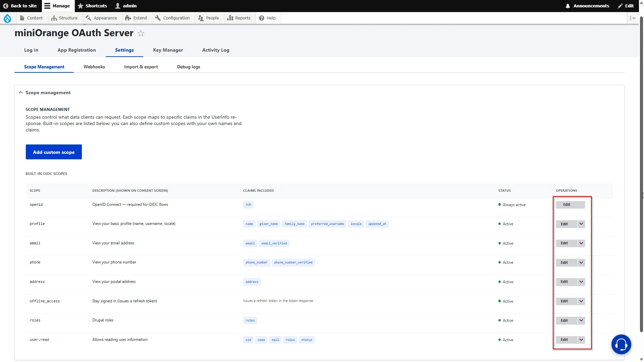Edit the phone scope
Screen dimensions: 644x362
[x=567, y=262]
